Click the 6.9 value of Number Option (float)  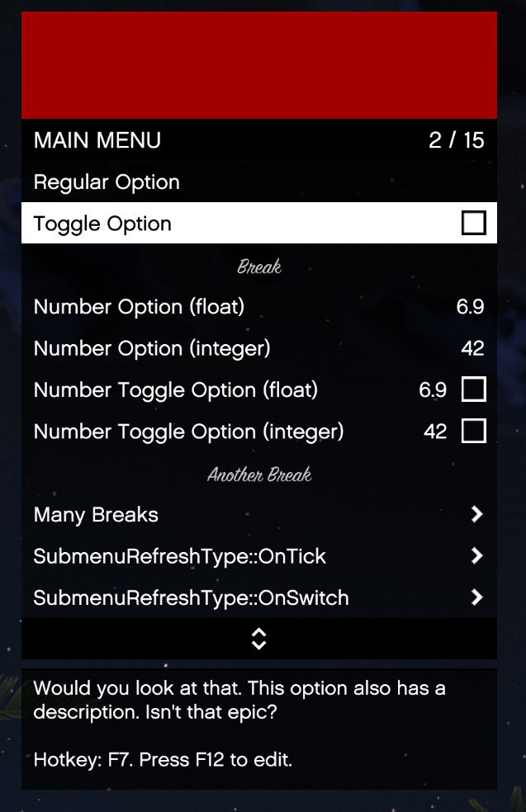(x=470, y=307)
